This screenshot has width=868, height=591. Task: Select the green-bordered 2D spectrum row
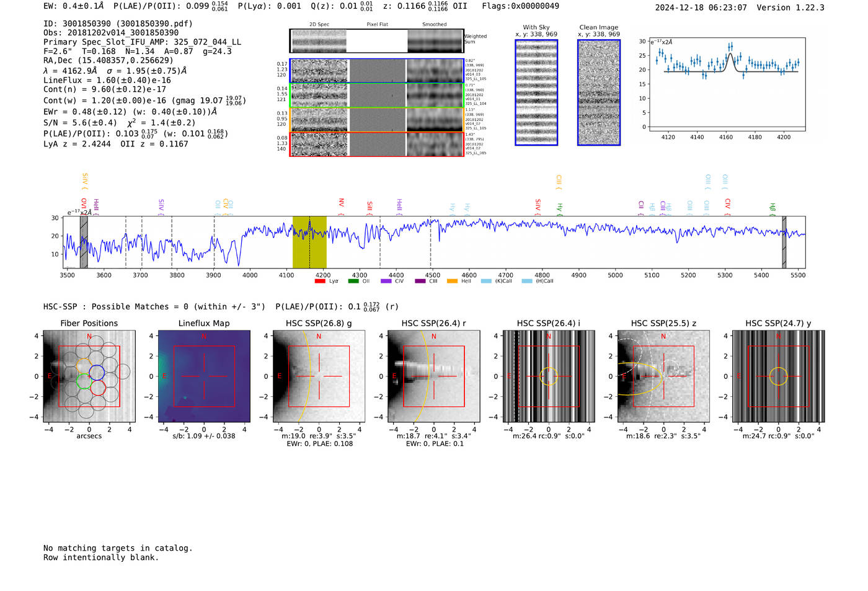(x=377, y=96)
